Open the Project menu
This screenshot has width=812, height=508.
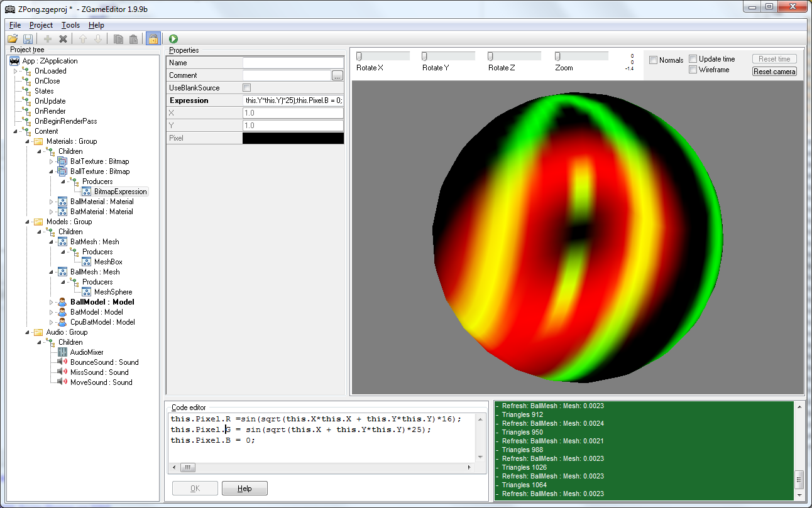(x=41, y=25)
